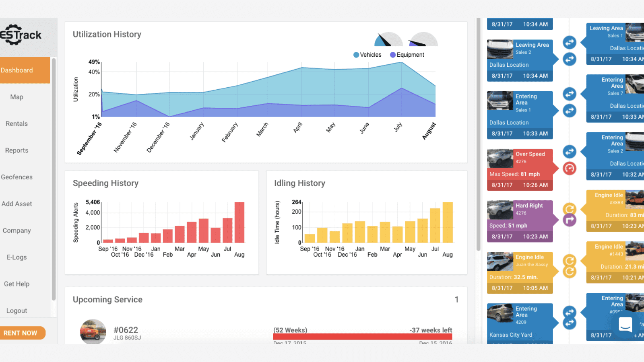
Task: Click the Aug bar in Speeding History
Action: [239, 222]
